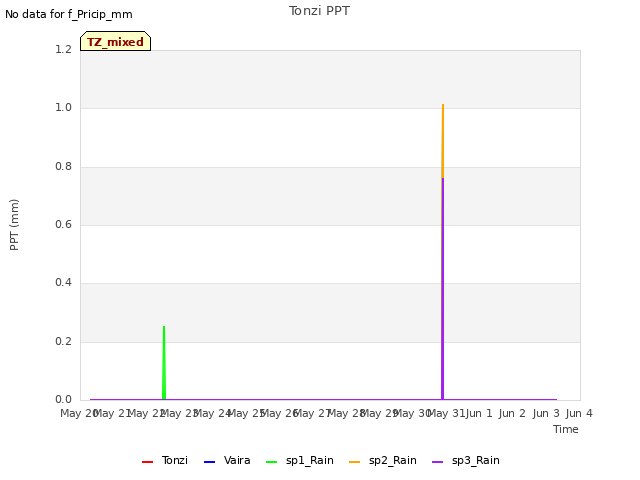
Task: Click the May 20 x-axis tick label
Action: (x=79, y=413)
